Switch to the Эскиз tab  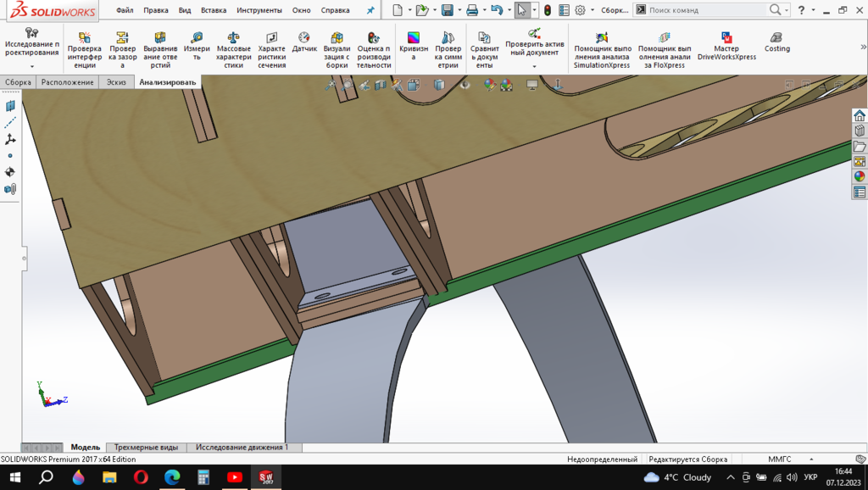[114, 82]
